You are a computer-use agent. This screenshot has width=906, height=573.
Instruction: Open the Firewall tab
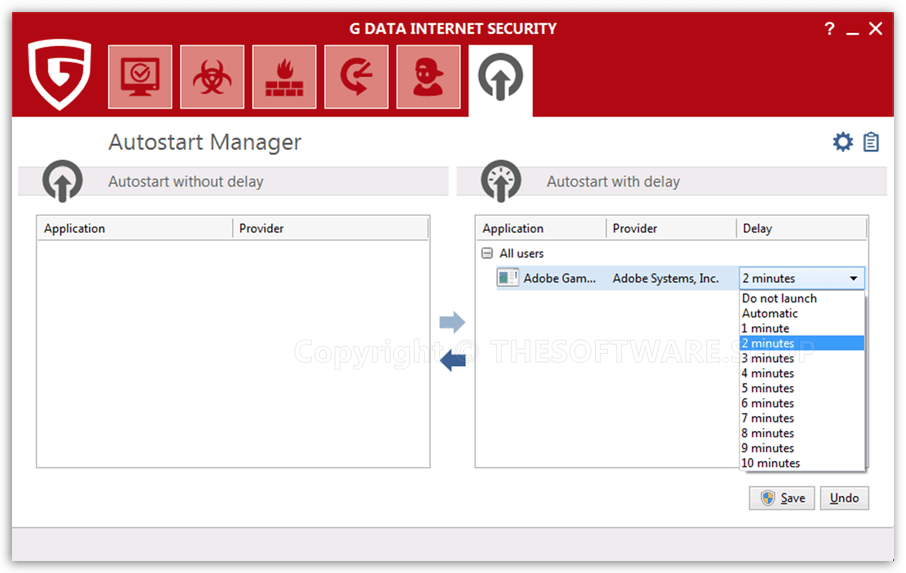click(284, 76)
